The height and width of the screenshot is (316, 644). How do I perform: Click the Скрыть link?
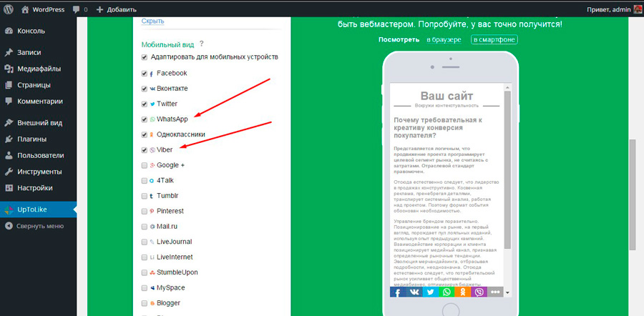click(153, 21)
